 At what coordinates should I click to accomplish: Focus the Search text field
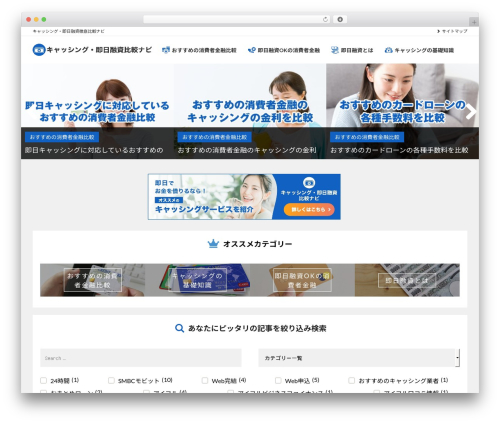point(141,358)
